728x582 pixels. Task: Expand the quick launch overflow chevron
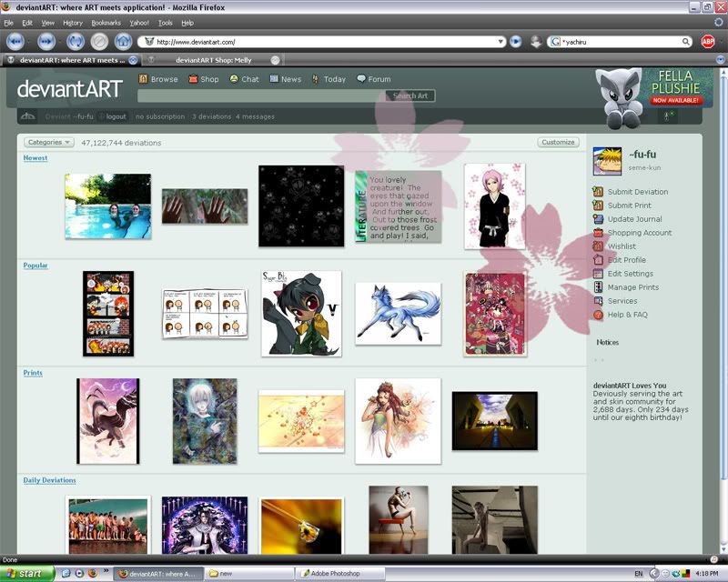pyautogui.click(x=106, y=570)
